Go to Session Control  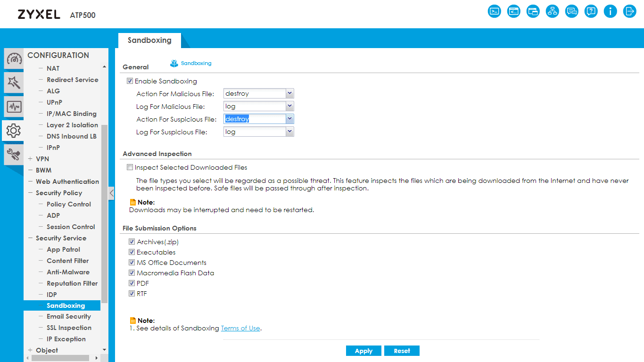(71, 227)
